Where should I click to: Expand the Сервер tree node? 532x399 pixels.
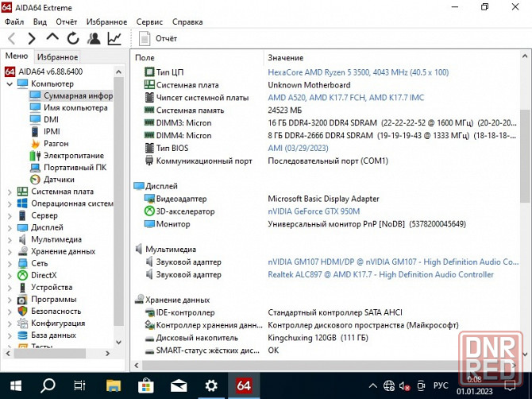10,215
